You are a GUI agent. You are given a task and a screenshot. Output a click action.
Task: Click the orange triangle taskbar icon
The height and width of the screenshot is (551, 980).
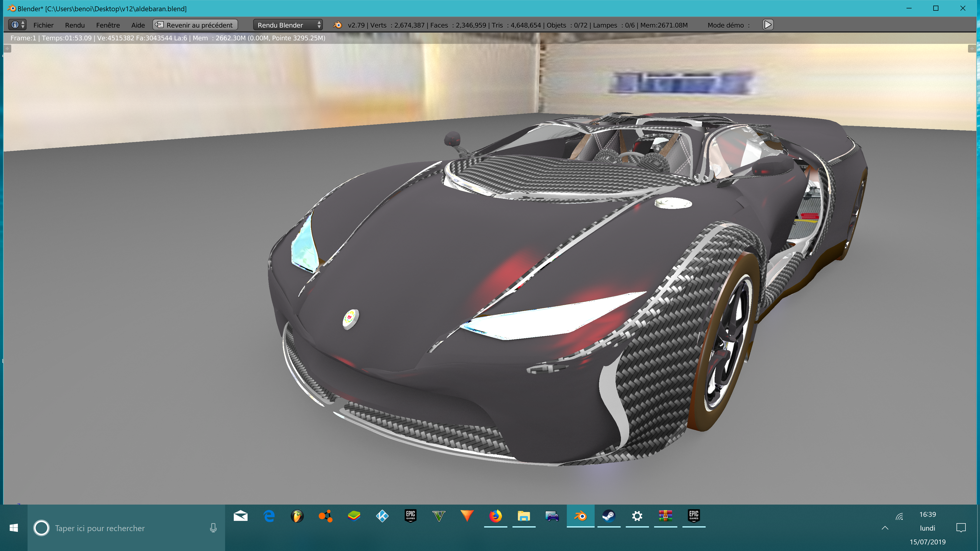(x=467, y=516)
